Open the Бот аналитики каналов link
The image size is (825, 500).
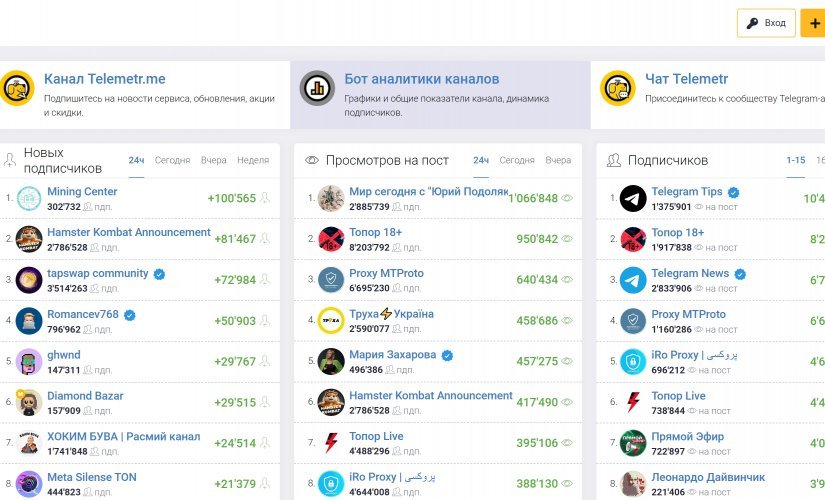422,79
